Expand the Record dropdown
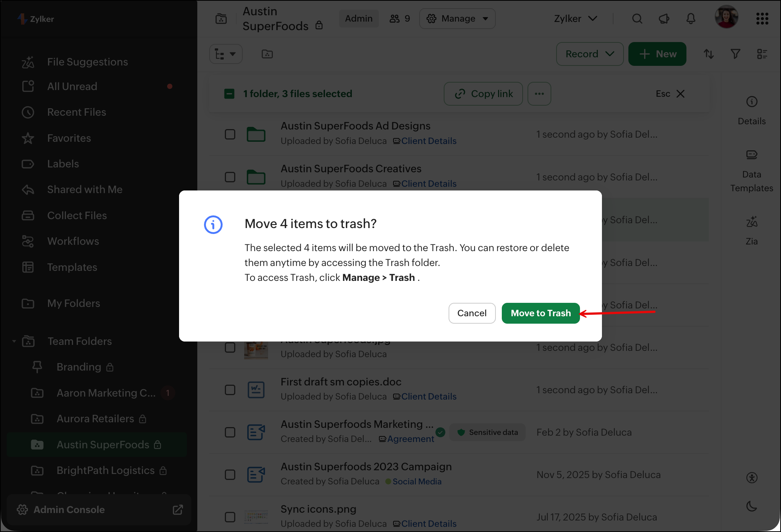 pos(590,54)
